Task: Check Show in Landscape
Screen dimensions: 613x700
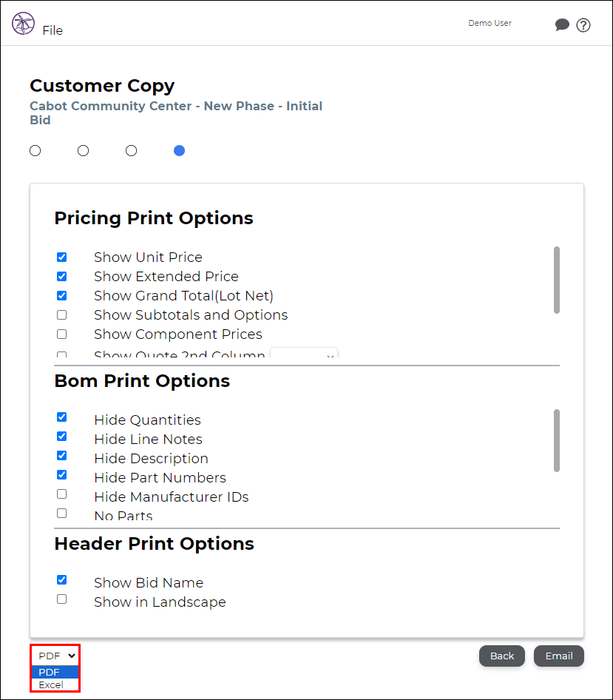Action: pyautogui.click(x=62, y=599)
